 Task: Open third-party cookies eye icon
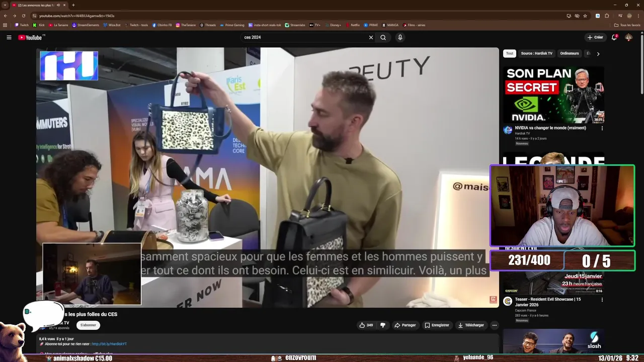[577, 16]
